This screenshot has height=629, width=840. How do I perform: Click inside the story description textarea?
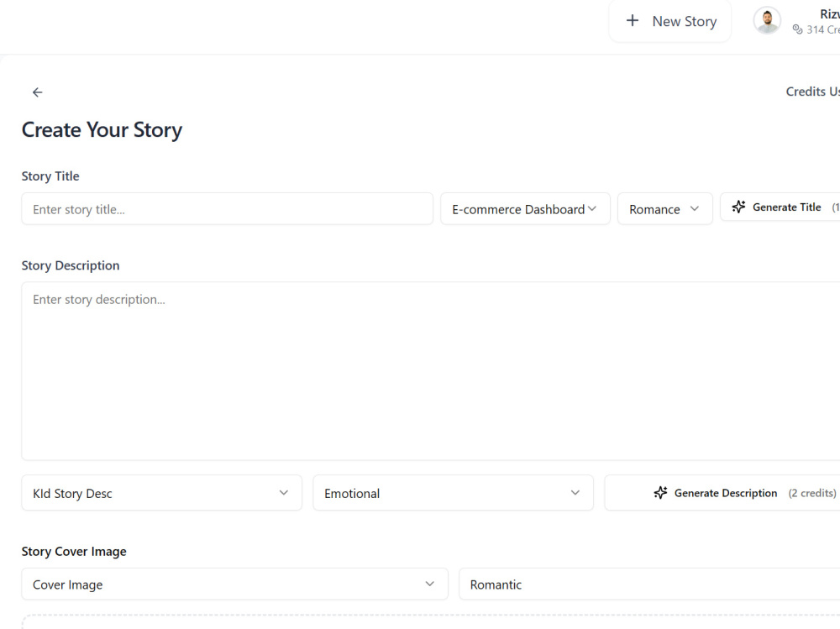pyautogui.click(x=431, y=370)
